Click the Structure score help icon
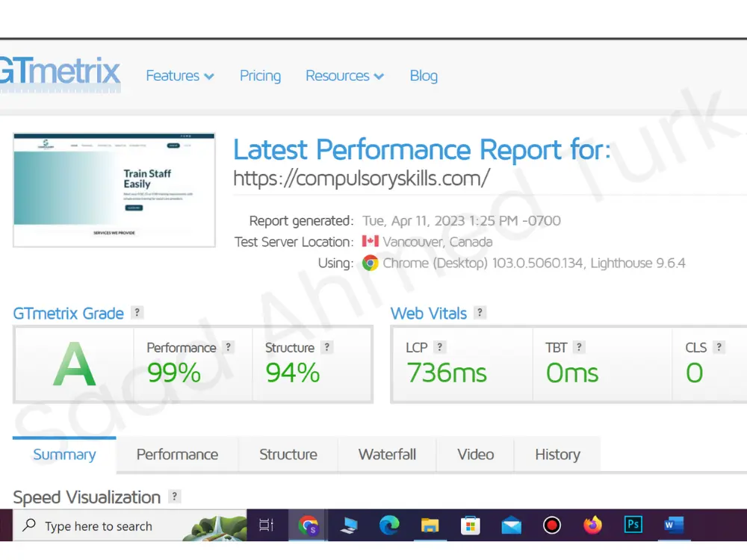 click(x=326, y=347)
